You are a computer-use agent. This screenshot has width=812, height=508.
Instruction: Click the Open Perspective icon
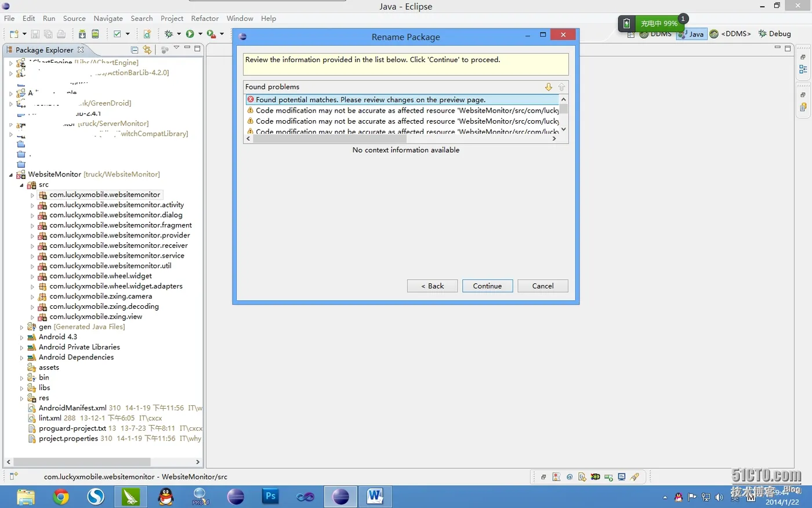point(630,35)
